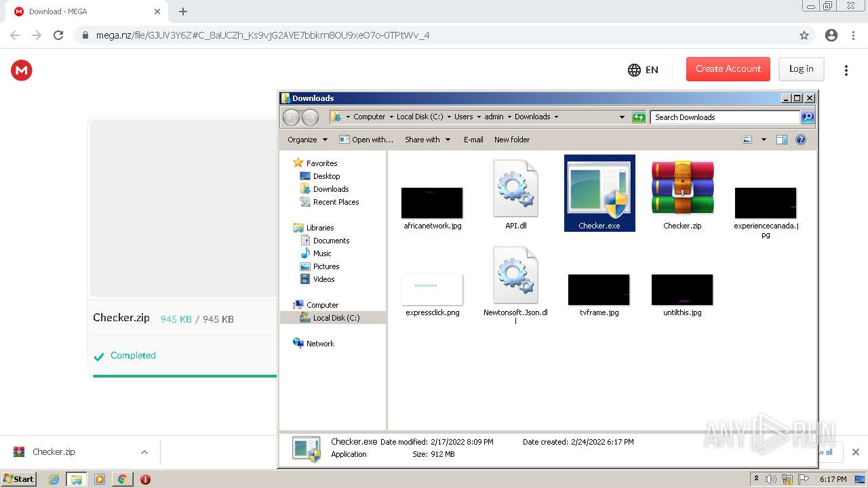Image resolution: width=868 pixels, height=488 pixels.
Task: Click the Create Account button
Action: [x=728, y=69]
